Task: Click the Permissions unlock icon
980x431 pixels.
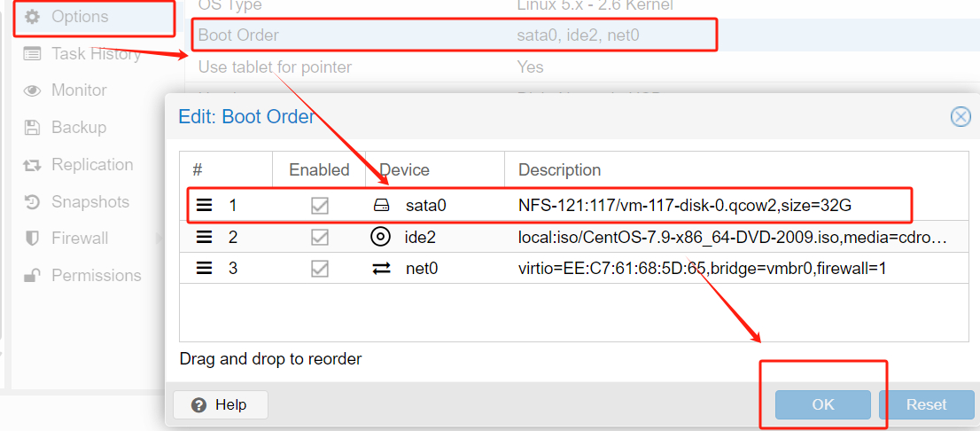Action: [32, 275]
